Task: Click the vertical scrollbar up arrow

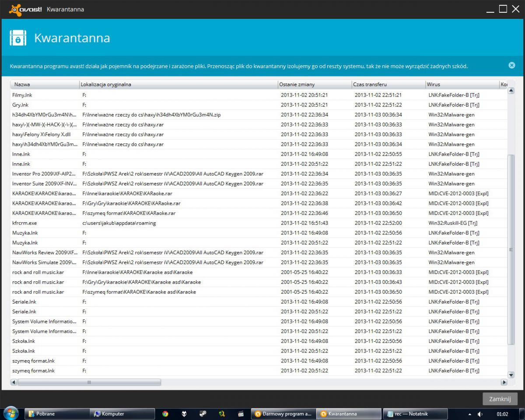Action: click(x=511, y=91)
